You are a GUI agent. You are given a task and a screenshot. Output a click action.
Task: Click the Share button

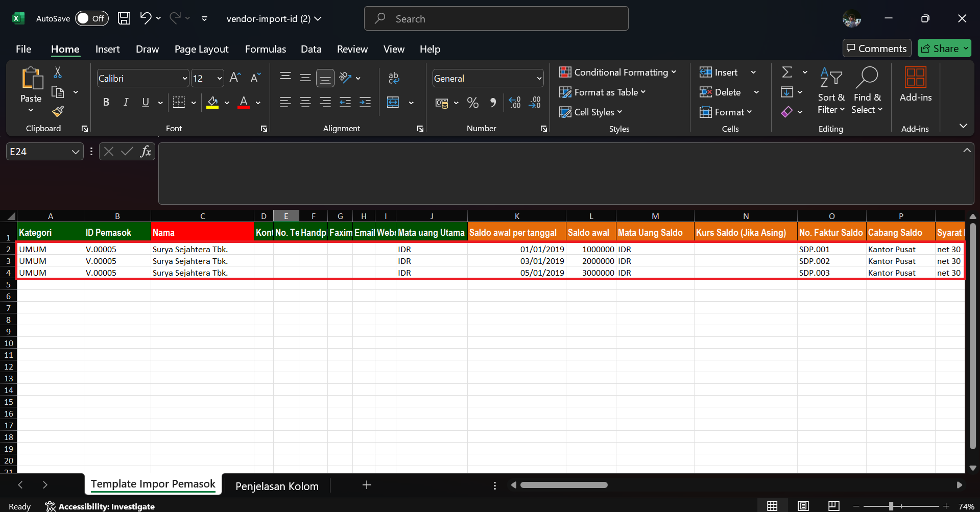click(944, 48)
